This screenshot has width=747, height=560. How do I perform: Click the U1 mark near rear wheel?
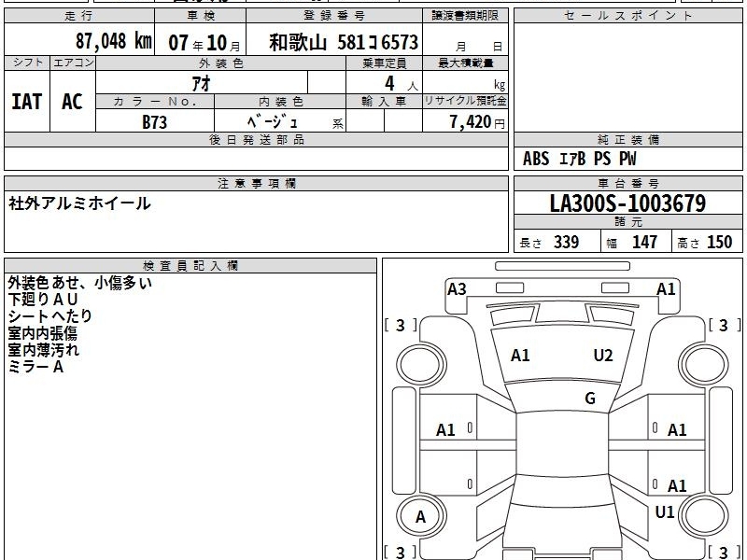point(664,511)
